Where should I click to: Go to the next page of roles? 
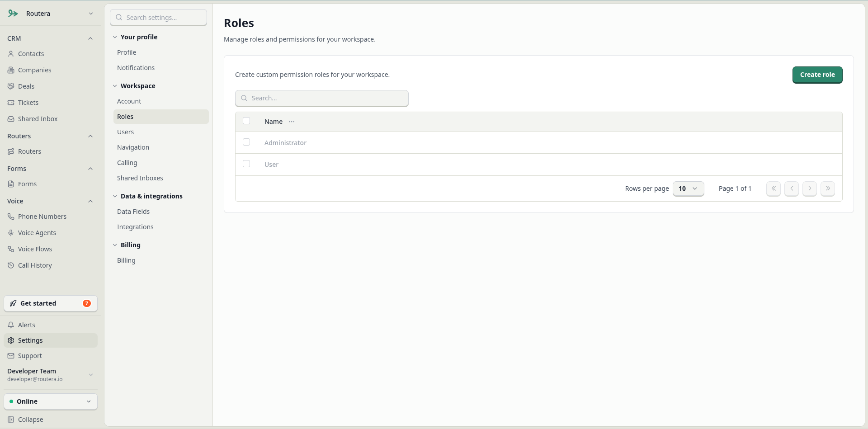[x=810, y=189]
